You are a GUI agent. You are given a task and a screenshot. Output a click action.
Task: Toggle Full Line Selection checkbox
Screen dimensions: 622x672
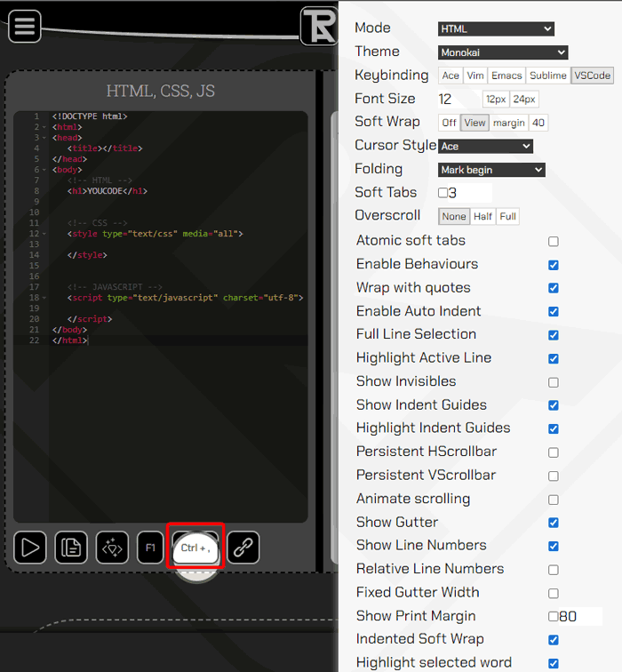554,335
